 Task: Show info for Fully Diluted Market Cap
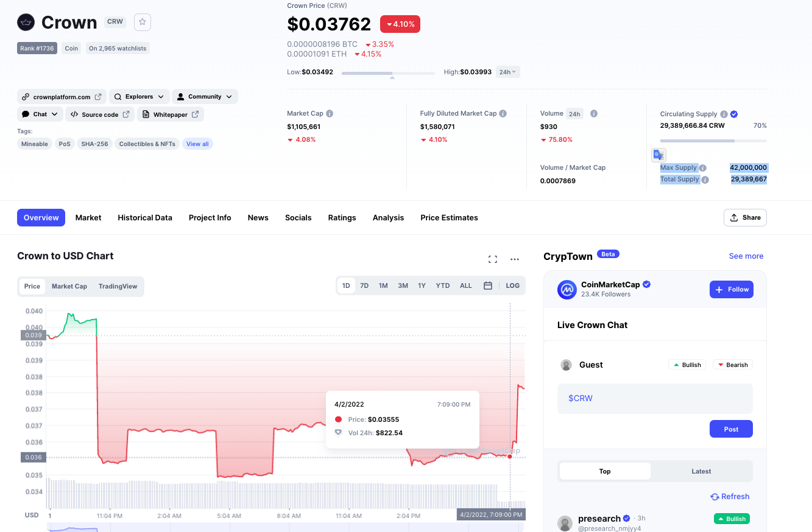(503, 114)
